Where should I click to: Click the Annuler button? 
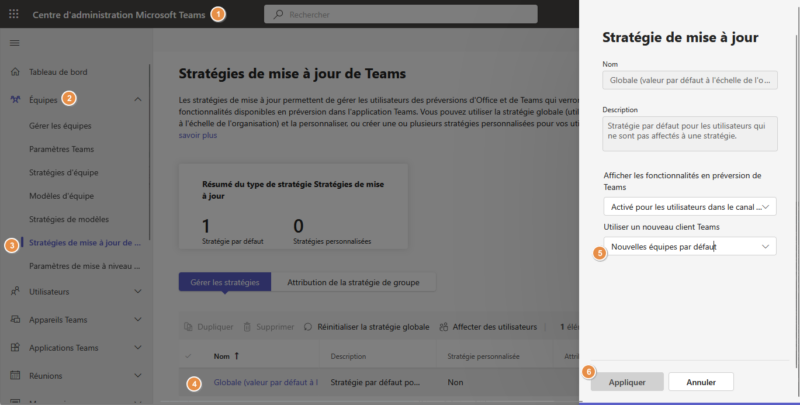coord(701,382)
